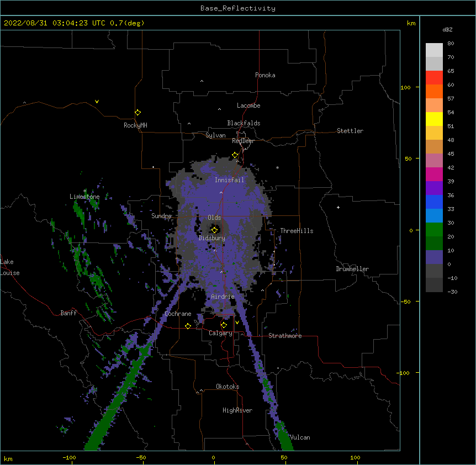
Task: Pick the orange 60 dBZ legend swatch
Action: (x=434, y=91)
